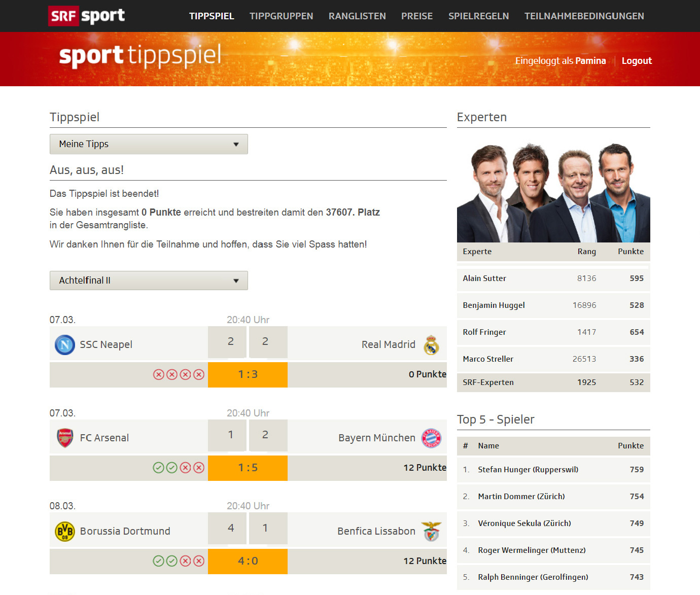Click the 0 Punkte label for Neapel match
The height and width of the screenshot is (595, 700).
pos(428,374)
